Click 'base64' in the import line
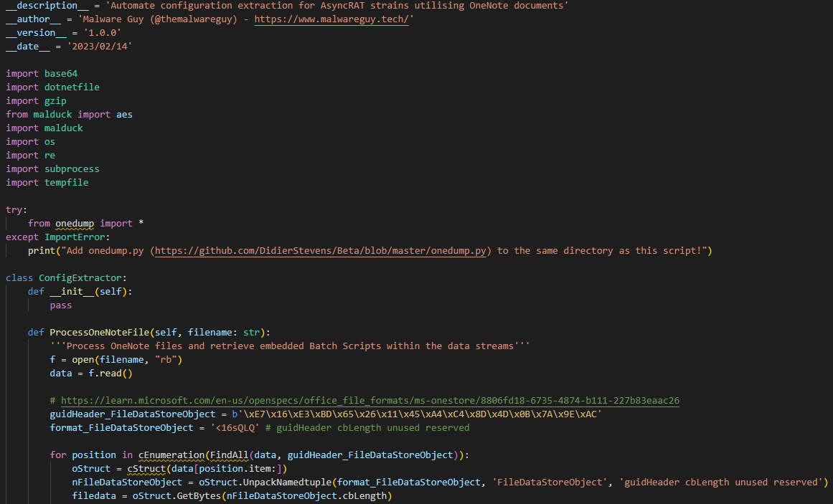Viewport: 833px width, 504px height. tap(61, 74)
